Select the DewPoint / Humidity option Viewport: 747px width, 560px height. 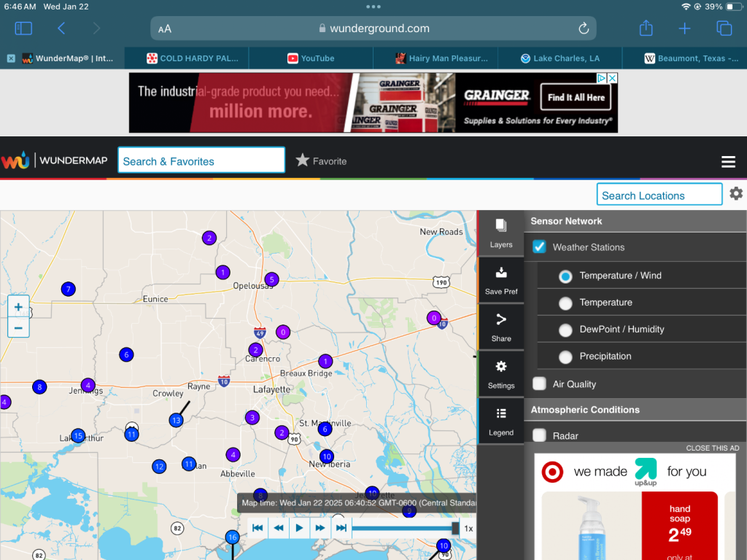(565, 330)
